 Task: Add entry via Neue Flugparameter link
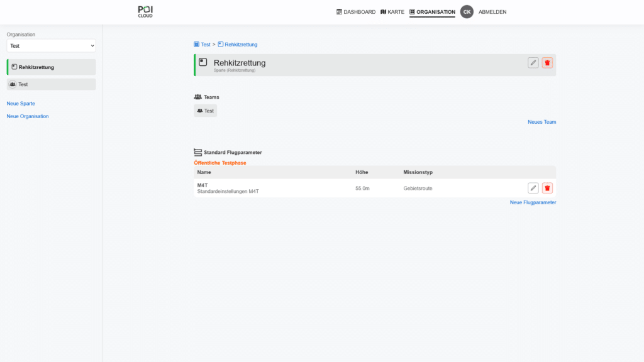pos(533,202)
